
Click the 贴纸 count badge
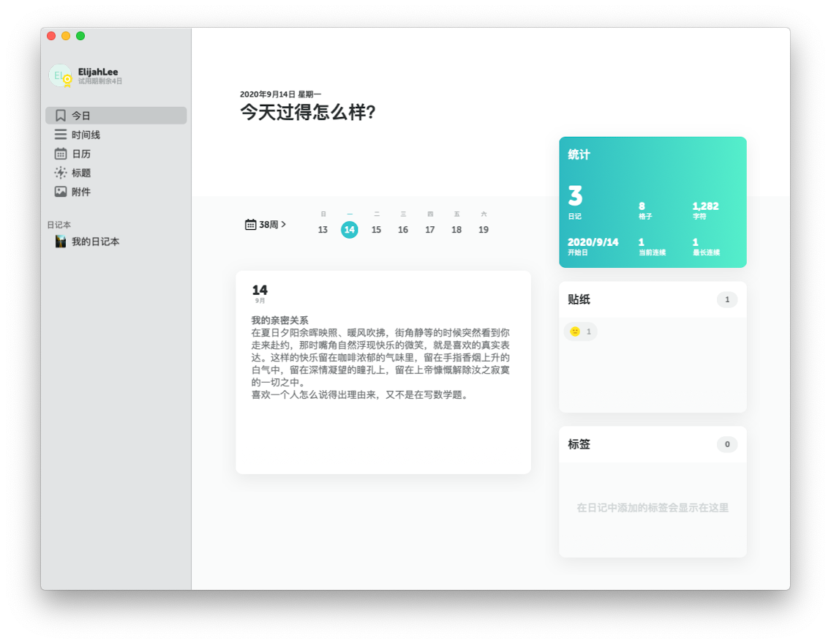pyautogui.click(x=726, y=299)
